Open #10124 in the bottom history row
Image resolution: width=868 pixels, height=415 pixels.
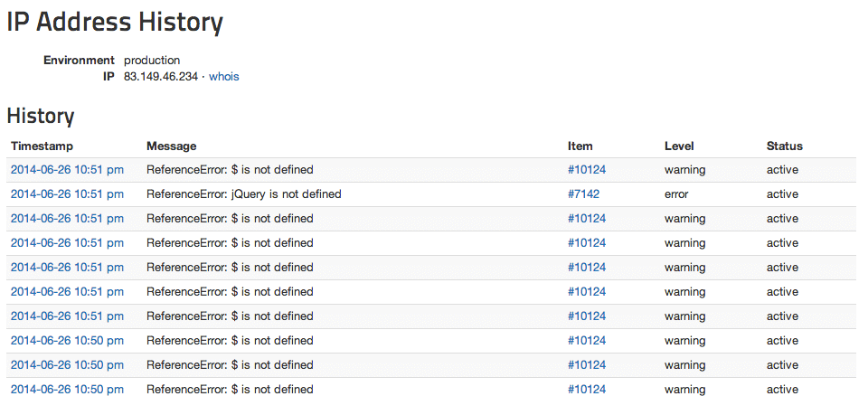587,389
